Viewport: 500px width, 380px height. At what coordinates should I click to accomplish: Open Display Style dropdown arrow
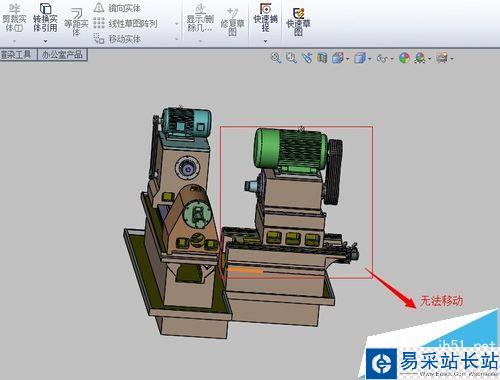(x=370, y=59)
